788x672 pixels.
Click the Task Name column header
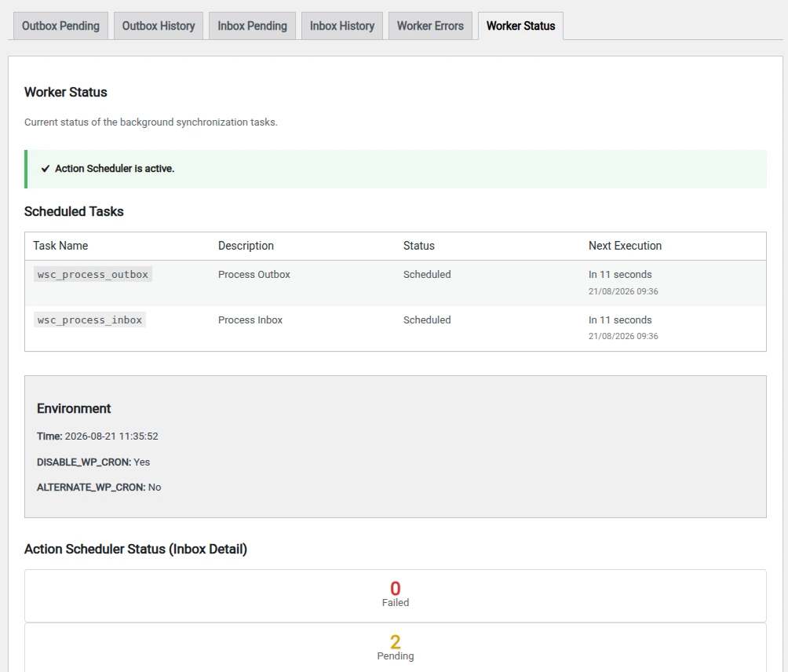tap(60, 246)
